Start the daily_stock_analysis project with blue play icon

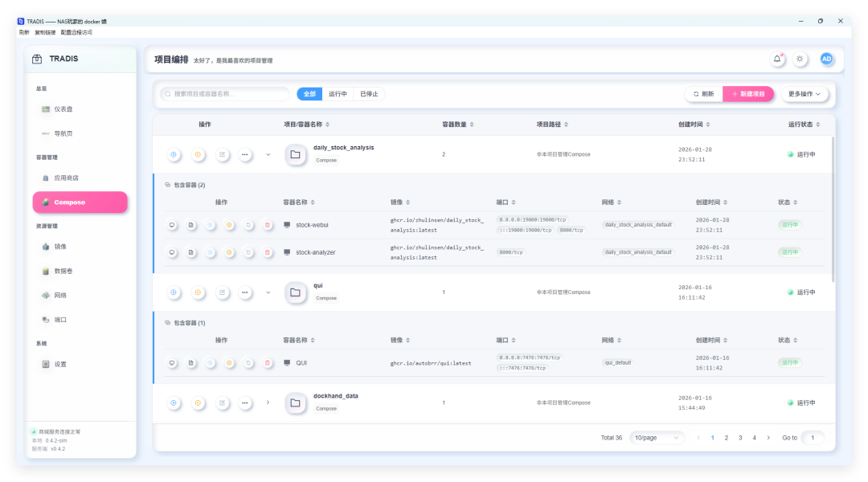[174, 154]
